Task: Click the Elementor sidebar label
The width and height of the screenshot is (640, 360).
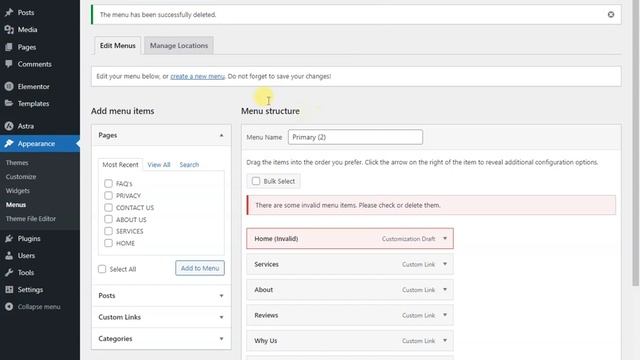Action: tap(33, 86)
